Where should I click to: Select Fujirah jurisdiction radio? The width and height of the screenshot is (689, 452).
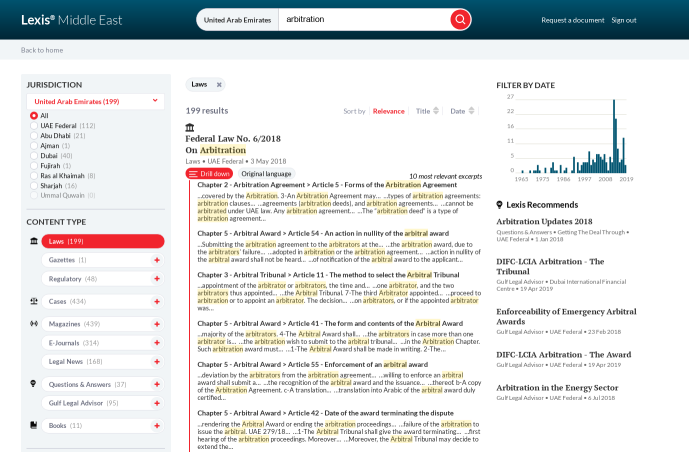tap(34, 166)
